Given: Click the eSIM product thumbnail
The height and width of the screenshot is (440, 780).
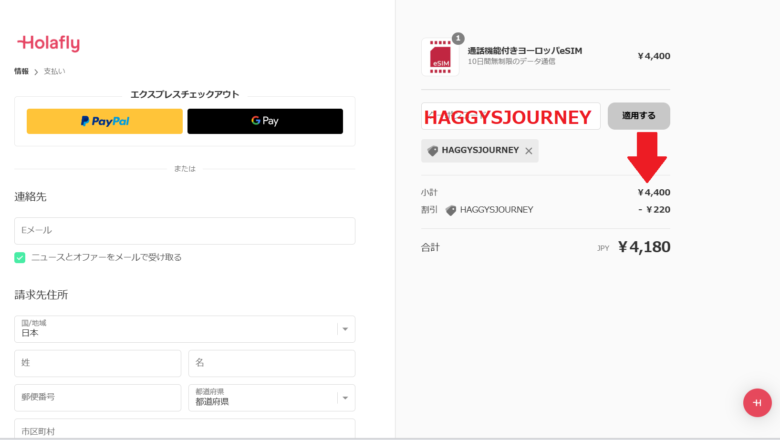Looking at the screenshot, I should 440,57.
